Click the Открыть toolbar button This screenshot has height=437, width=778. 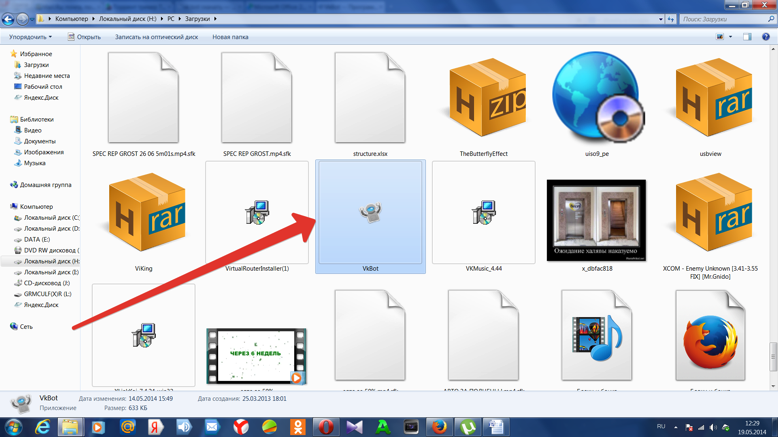(x=84, y=37)
